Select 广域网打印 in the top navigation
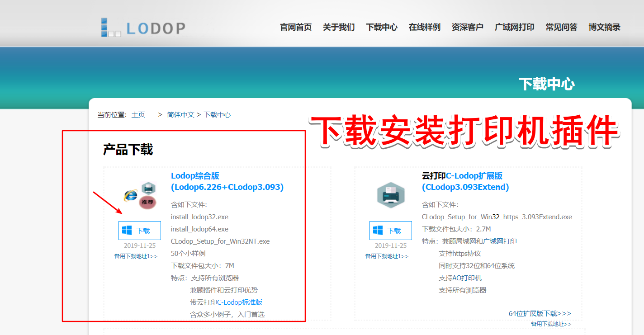644x335 pixels. point(515,27)
